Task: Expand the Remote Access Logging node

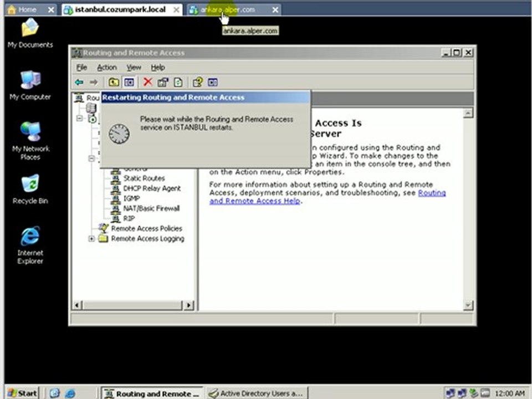Action: click(92, 239)
